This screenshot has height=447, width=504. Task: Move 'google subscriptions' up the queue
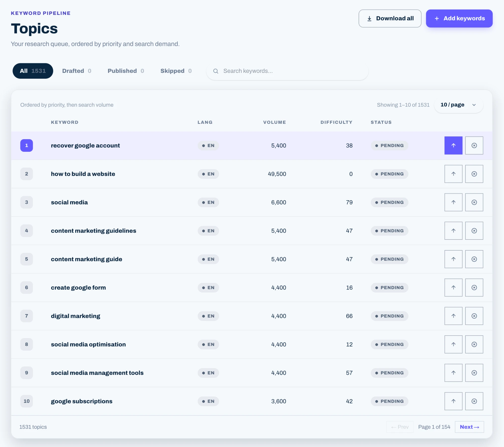(x=453, y=401)
